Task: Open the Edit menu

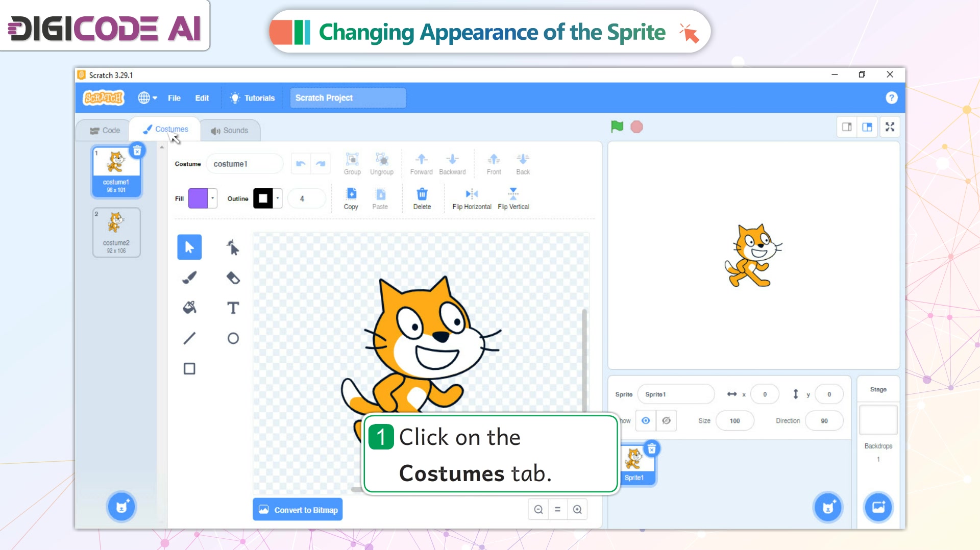Action: tap(202, 98)
